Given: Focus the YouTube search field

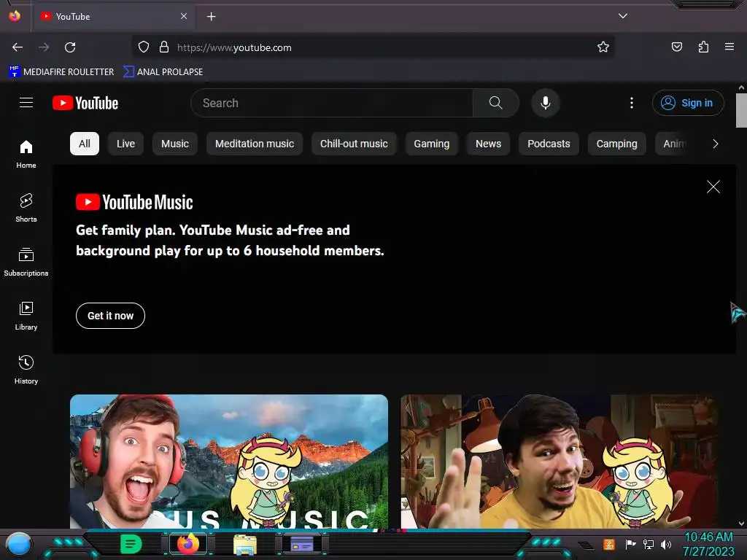Looking at the screenshot, I should pos(333,103).
